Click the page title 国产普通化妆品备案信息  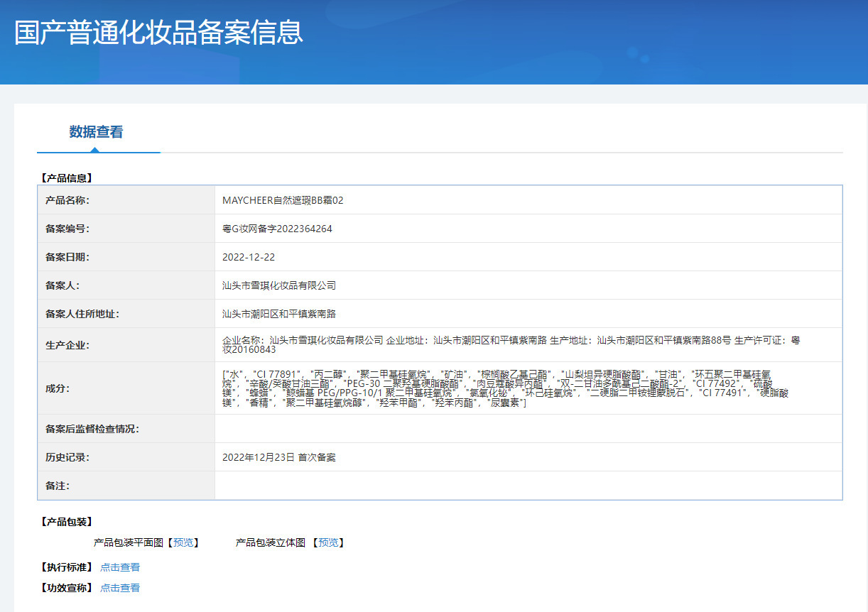(x=159, y=33)
